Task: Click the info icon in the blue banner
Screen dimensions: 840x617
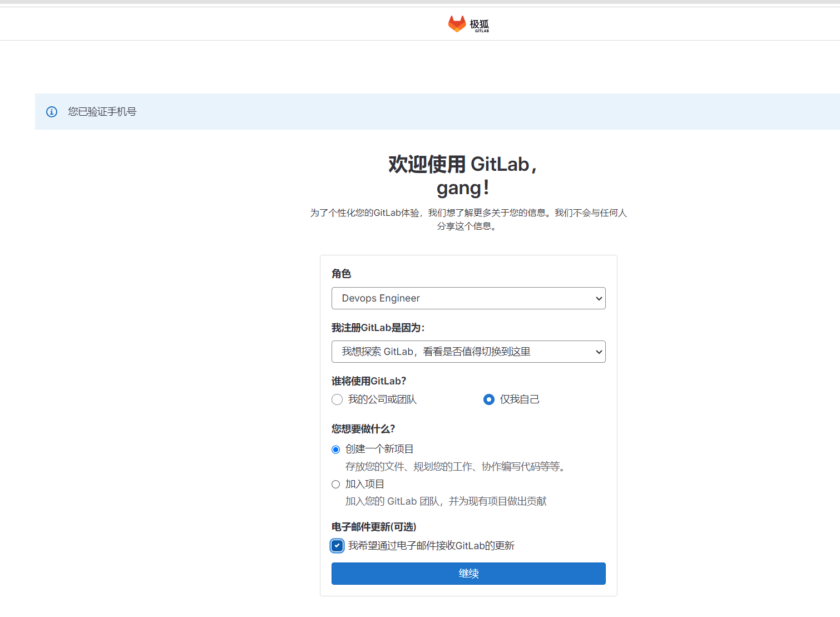Action: point(52,112)
